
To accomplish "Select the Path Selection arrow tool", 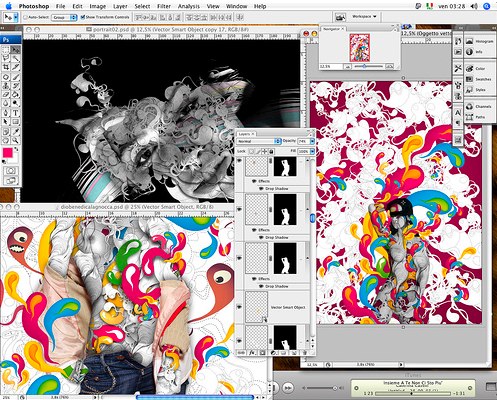I will tap(6, 122).
